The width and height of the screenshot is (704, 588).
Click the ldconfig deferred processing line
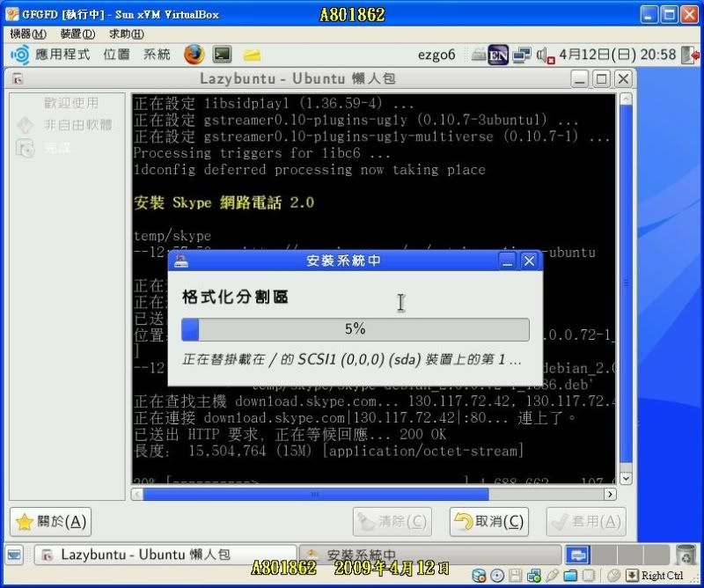click(x=310, y=170)
